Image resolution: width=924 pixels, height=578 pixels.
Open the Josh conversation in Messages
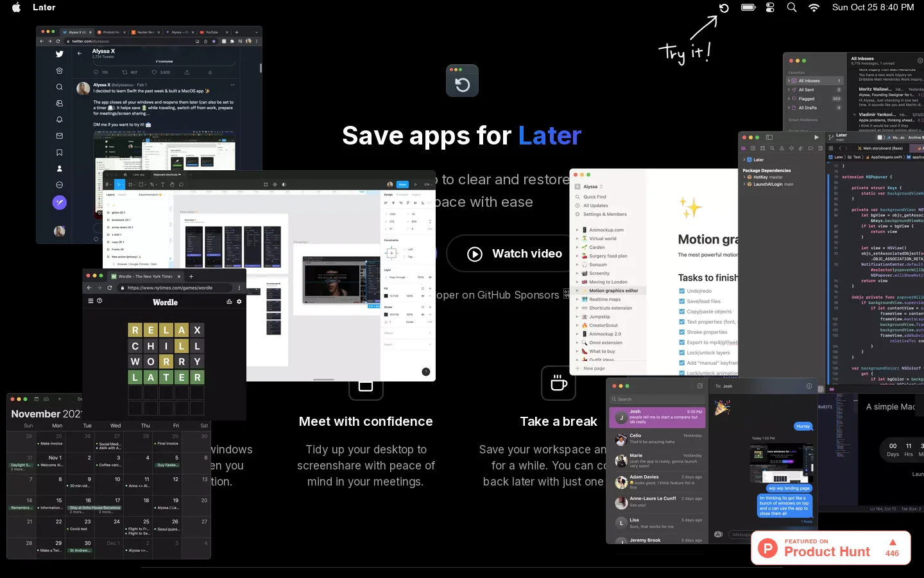point(658,417)
